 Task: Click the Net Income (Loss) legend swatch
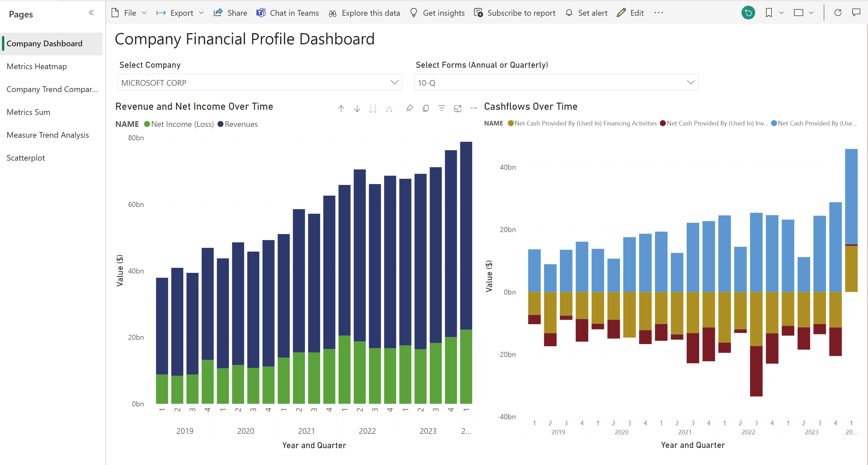(147, 124)
